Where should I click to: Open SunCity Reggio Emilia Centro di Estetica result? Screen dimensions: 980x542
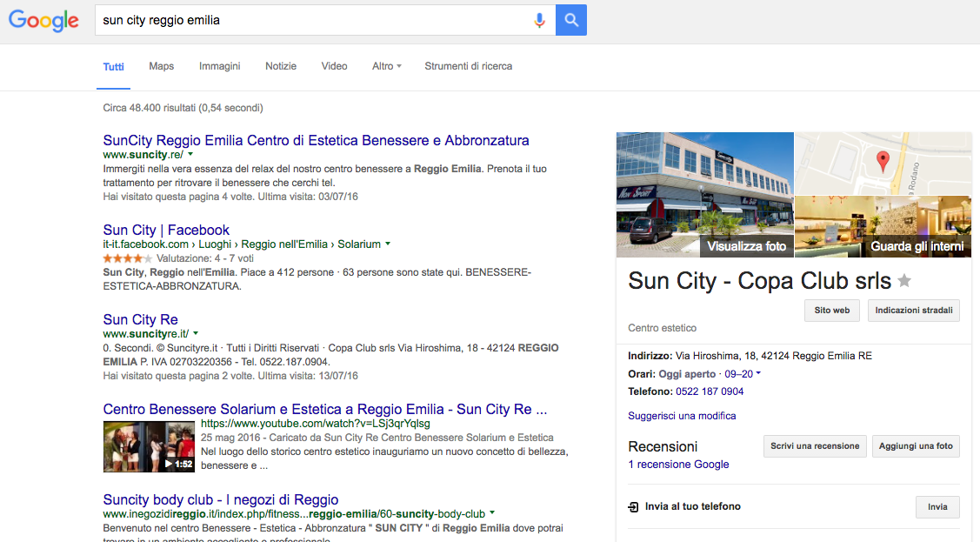point(317,140)
